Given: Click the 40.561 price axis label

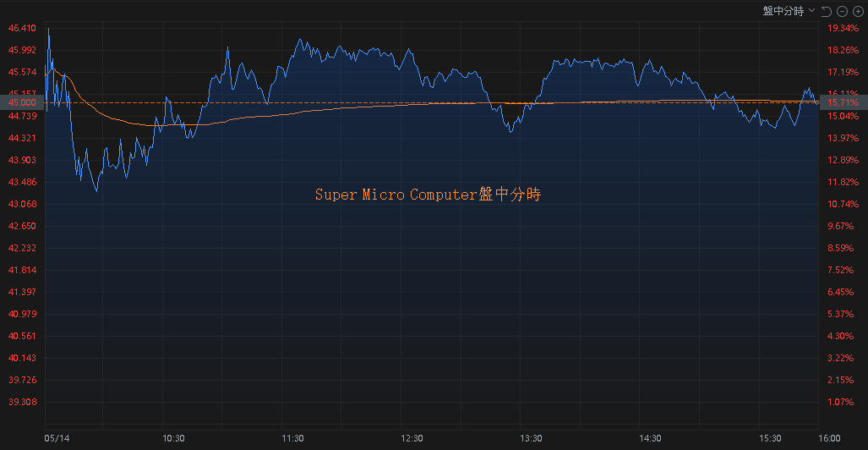Looking at the screenshot, I should (22, 336).
